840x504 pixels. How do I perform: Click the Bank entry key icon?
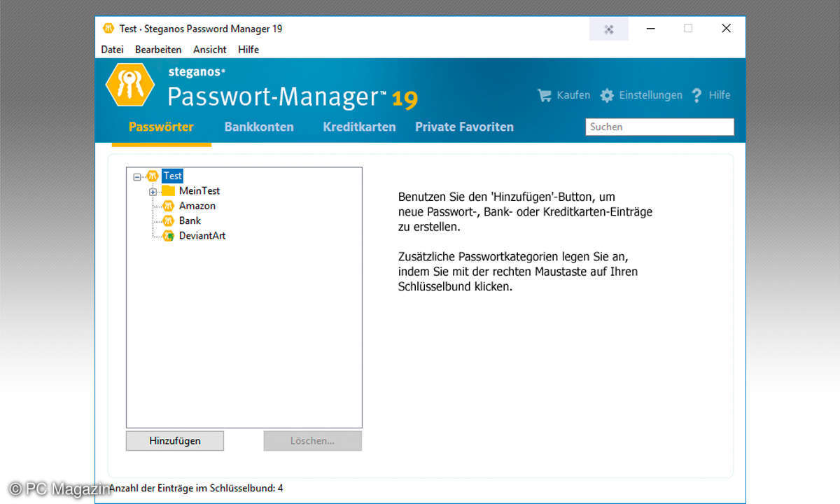click(x=168, y=220)
